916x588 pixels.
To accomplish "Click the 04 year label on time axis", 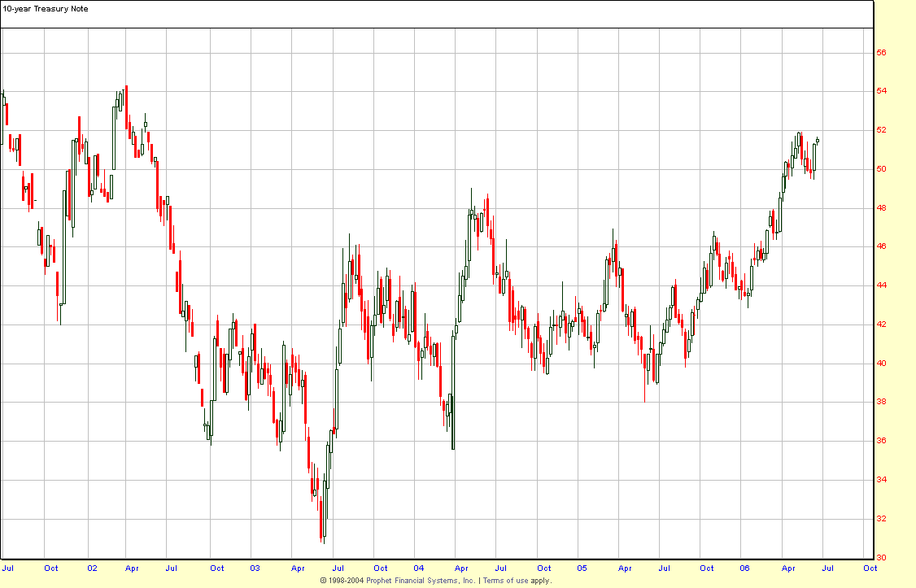I will [418, 568].
